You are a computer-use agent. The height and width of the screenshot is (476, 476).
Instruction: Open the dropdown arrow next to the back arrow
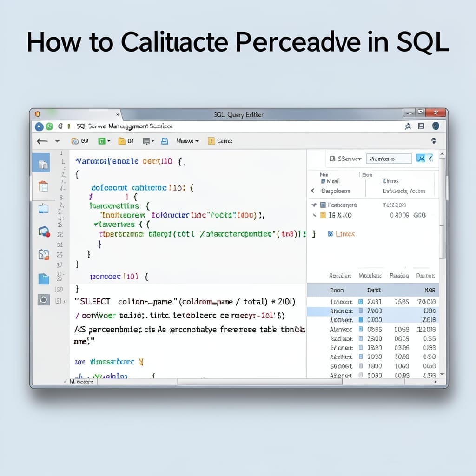[57, 141]
